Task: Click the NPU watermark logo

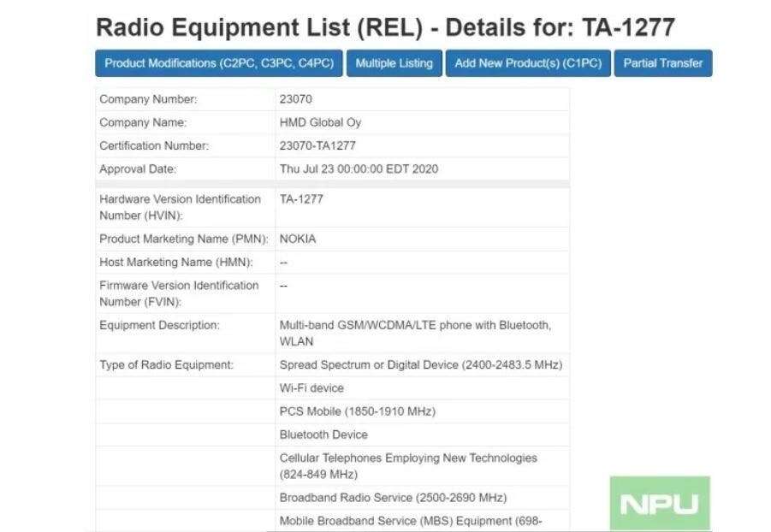Action: point(659,504)
